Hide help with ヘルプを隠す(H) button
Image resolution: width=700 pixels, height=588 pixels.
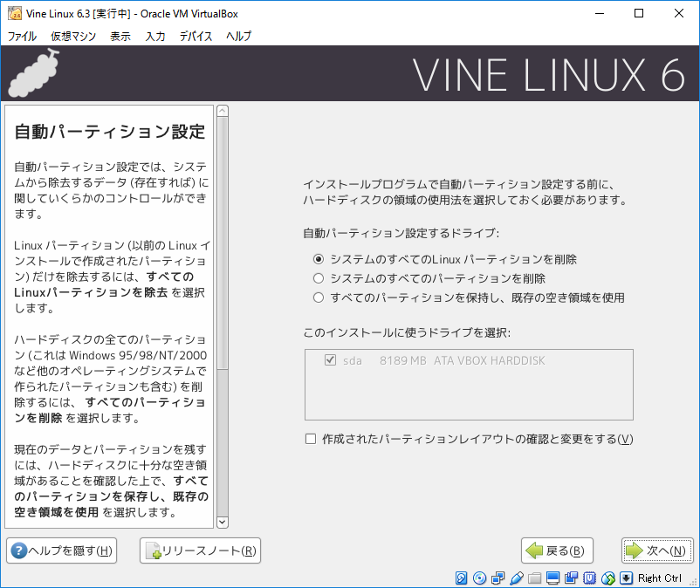[61, 550]
